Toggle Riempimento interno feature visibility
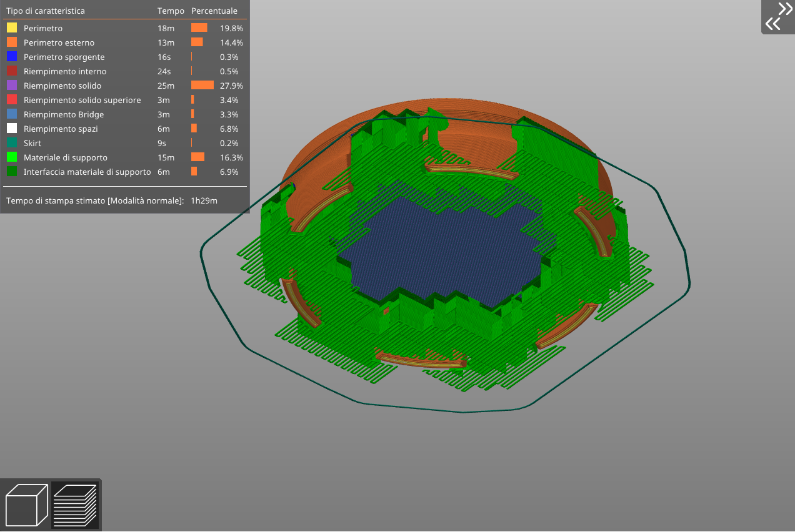This screenshot has height=532, width=795. (x=124, y=71)
